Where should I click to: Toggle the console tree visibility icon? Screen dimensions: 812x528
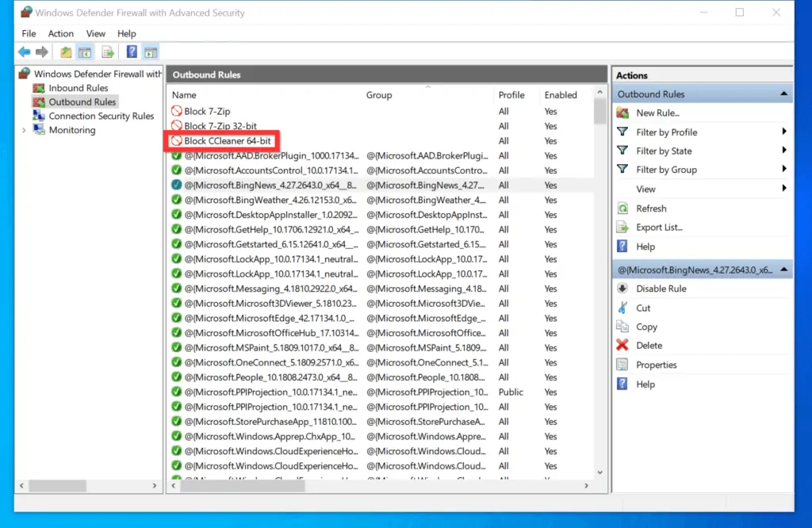point(84,52)
